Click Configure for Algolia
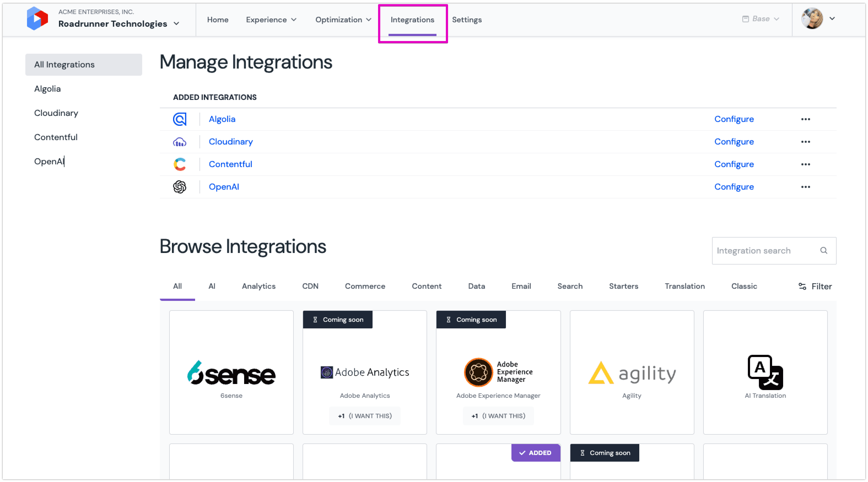 (734, 119)
